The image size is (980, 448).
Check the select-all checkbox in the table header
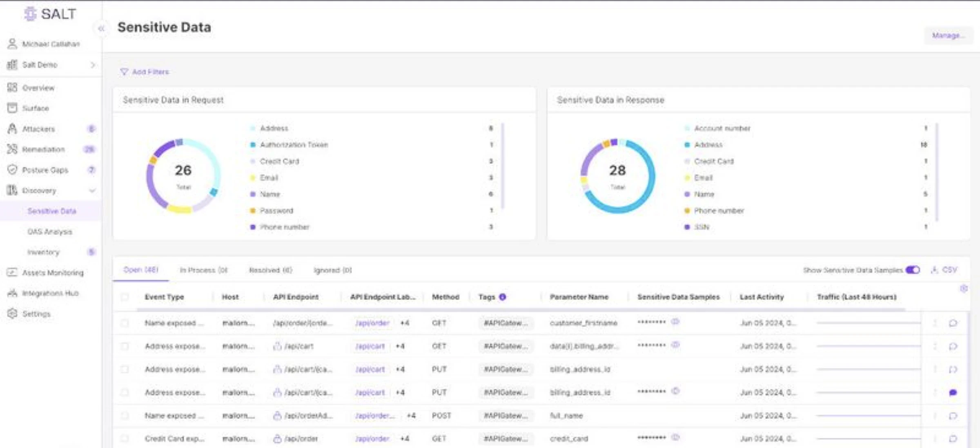[125, 297]
